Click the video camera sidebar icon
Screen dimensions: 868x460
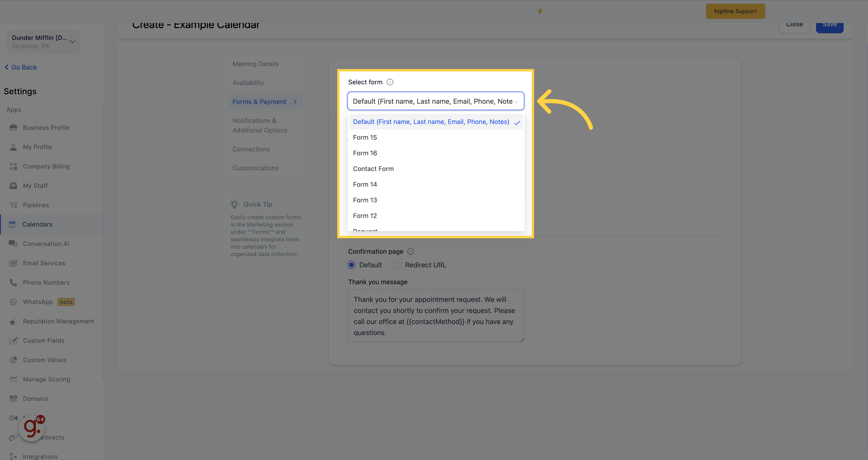pos(13,418)
